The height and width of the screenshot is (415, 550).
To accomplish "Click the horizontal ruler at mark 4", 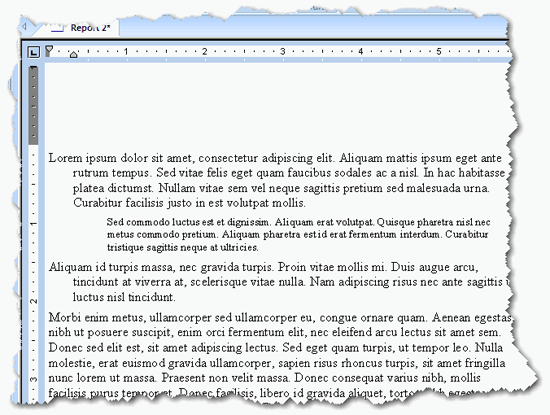I will (361, 52).
